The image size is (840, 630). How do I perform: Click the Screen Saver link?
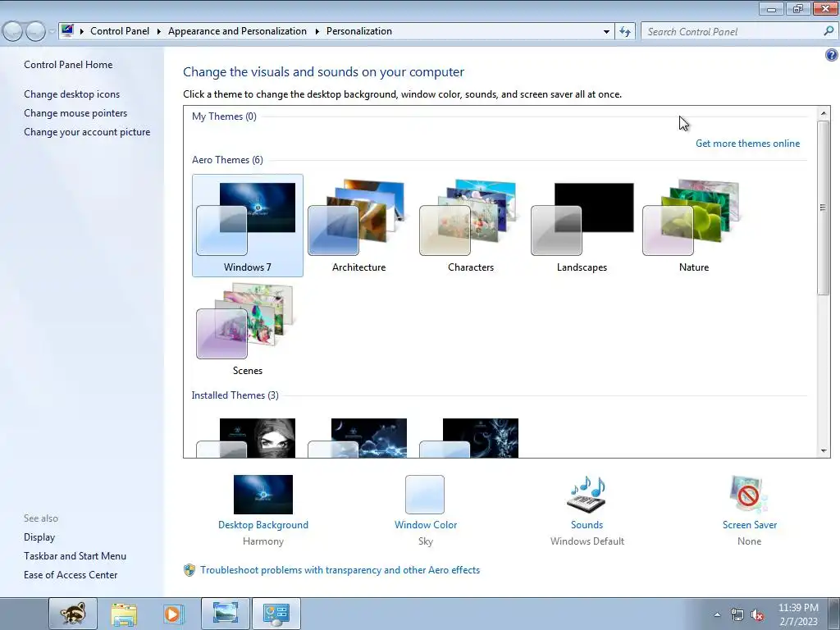pos(750,525)
